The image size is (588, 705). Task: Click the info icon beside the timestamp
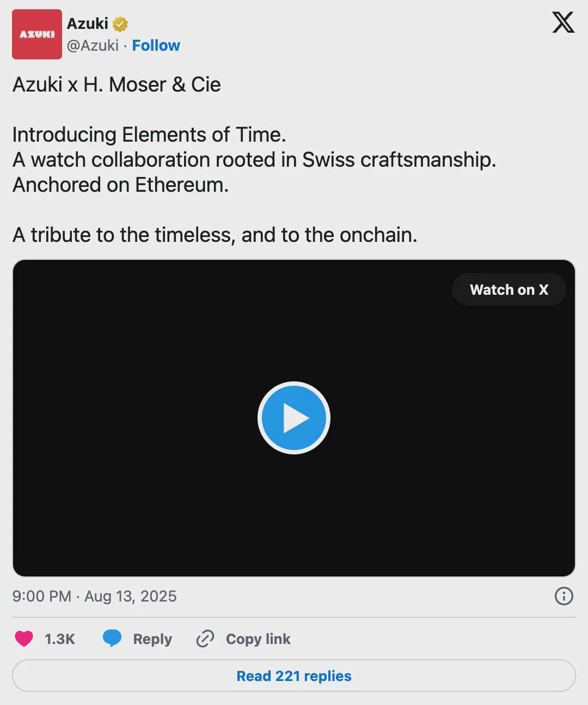point(563,596)
